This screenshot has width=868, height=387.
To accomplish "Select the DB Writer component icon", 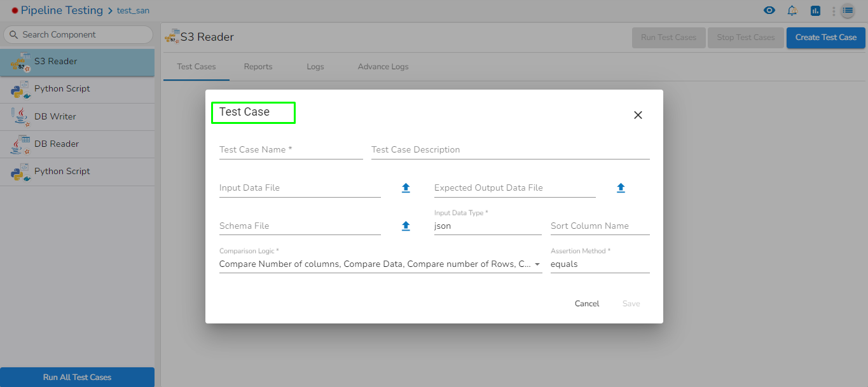I will coord(20,117).
